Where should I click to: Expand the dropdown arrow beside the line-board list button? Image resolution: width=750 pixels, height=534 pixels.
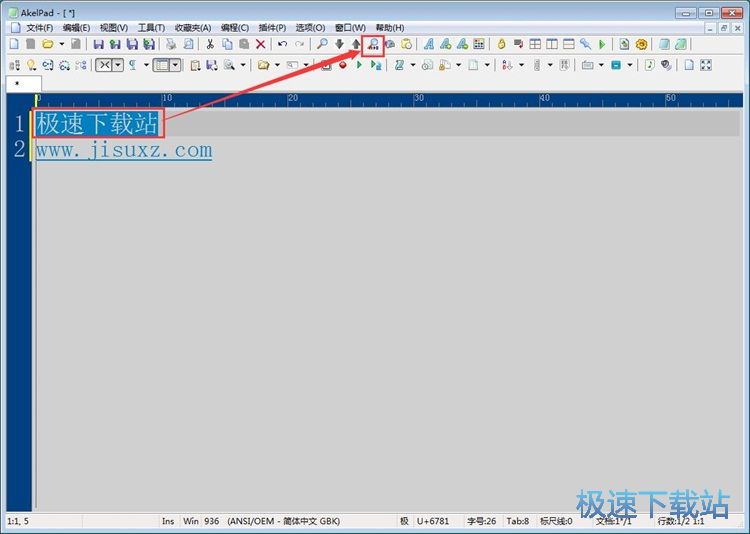click(x=176, y=65)
